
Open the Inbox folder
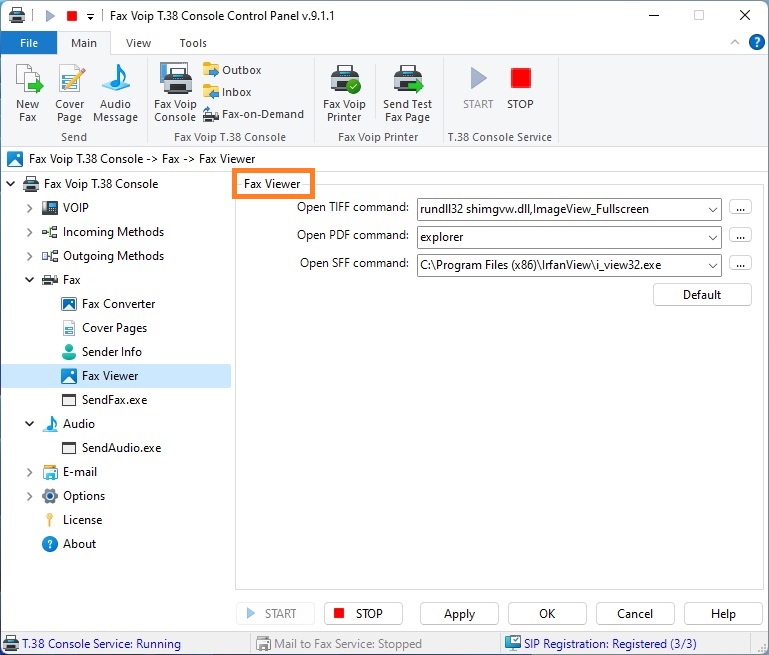pyautogui.click(x=227, y=92)
